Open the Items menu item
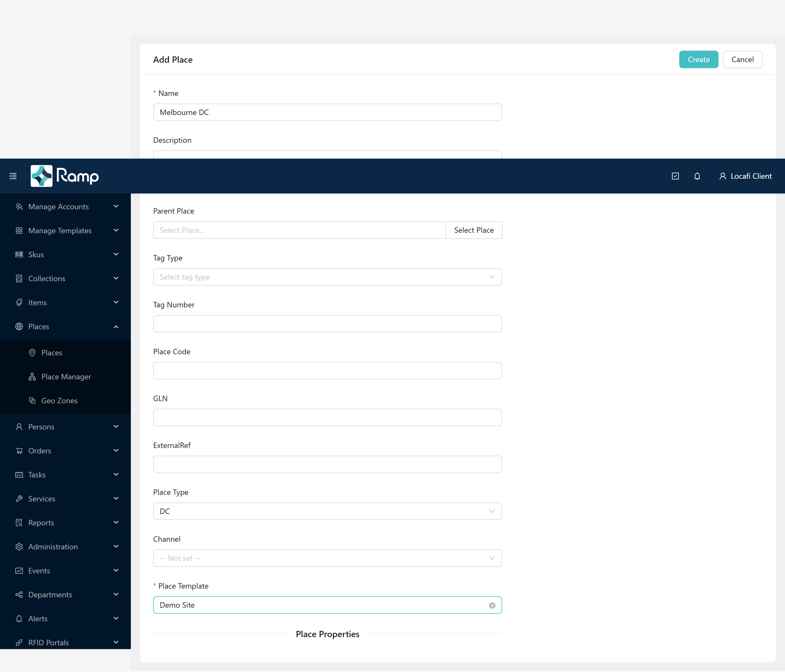Viewport: 785px width, 672px height. tap(65, 303)
